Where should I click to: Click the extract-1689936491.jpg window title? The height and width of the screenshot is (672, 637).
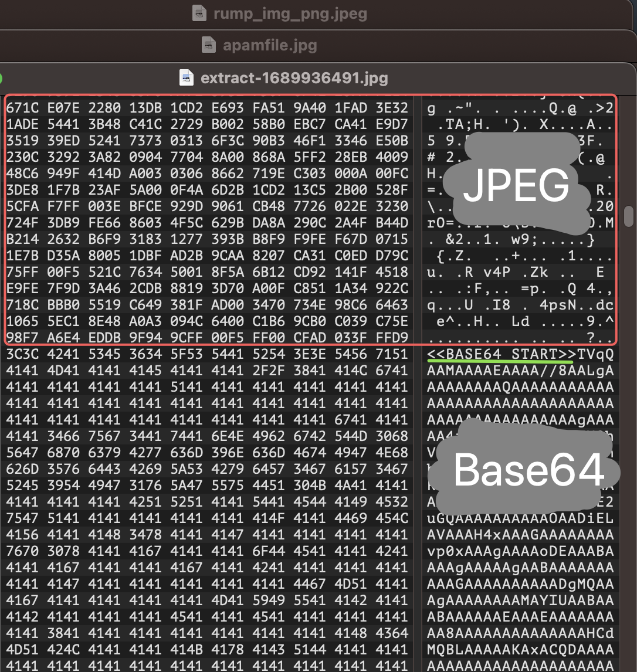[x=294, y=77]
